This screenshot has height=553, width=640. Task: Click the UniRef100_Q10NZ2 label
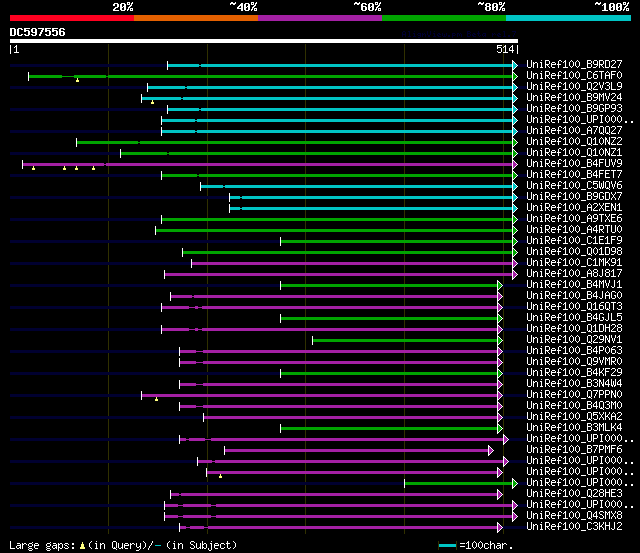pos(574,141)
